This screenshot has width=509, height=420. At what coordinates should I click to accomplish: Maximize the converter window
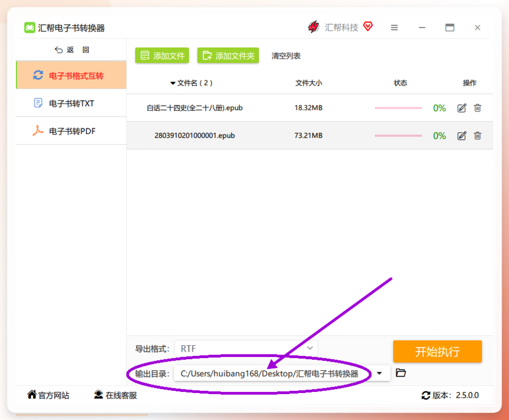pos(450,28)
